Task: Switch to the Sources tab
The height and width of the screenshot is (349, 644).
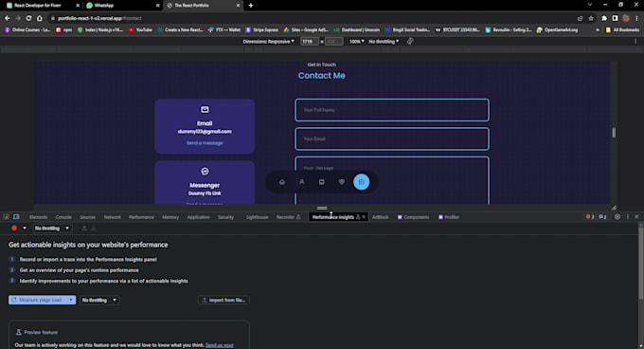Action: coord(87,217)
